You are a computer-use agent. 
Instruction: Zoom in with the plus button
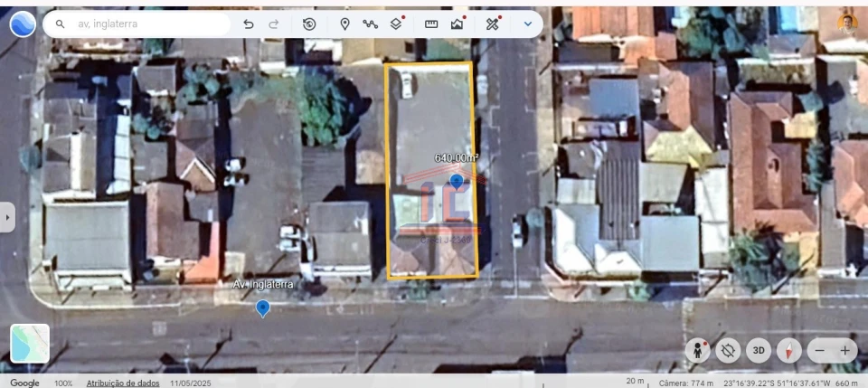click(x=844, y=350)
